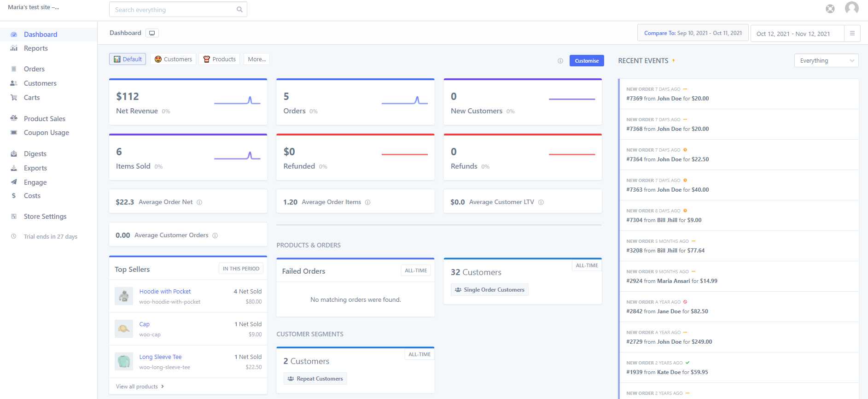Open the Oct 12 - Nov 12 date range picker
Viewport: 868px width, 399px height.
coord(798,34)
